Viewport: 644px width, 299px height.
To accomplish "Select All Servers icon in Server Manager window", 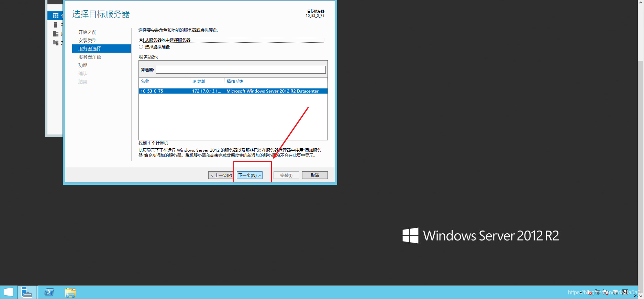I will [55, 33].
